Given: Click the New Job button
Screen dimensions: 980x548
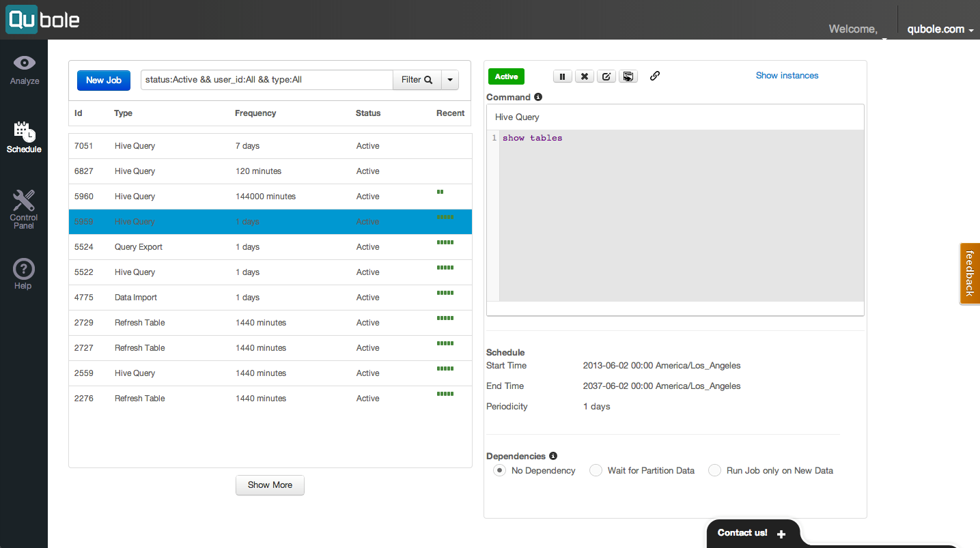Looking at the screenshot, I should [104, 80].
